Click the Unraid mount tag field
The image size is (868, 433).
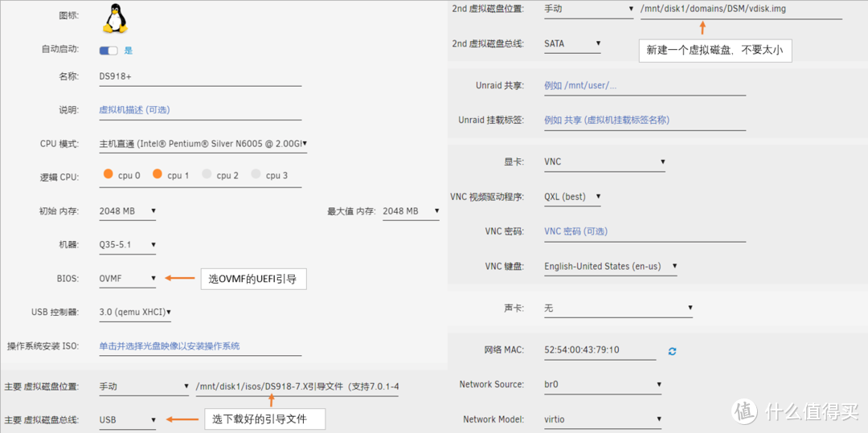pos(645,120)
